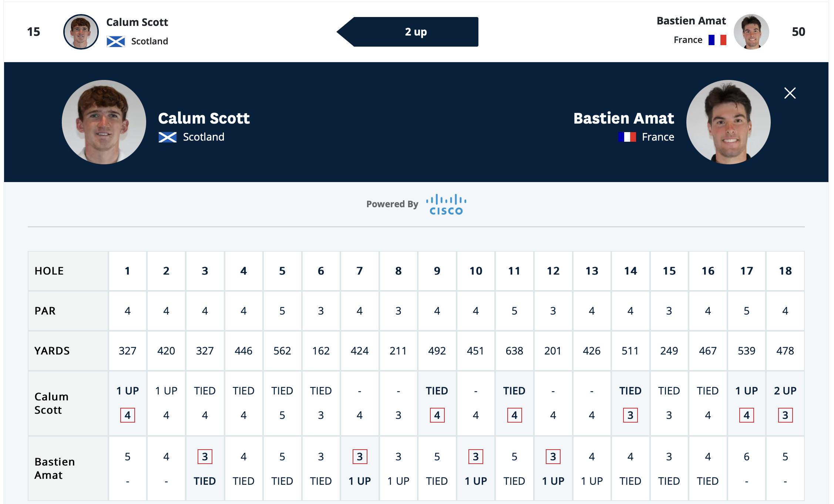Click Calum Scott's large portrait photo
The image size is (834, 504).
[104, 122]
